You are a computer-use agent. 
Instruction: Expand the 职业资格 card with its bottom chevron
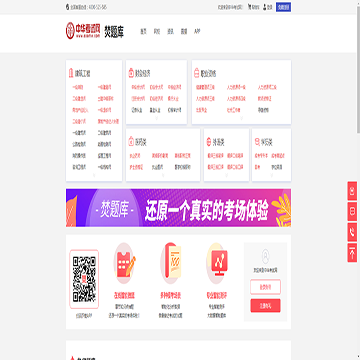pyautogui.click(x=242, y=118)
